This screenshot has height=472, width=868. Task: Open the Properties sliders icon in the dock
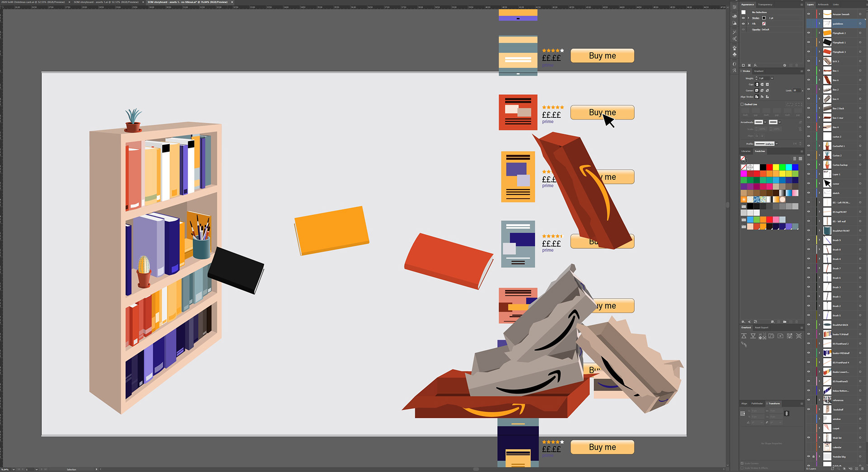pyautogui.click(x=734, y=7)
